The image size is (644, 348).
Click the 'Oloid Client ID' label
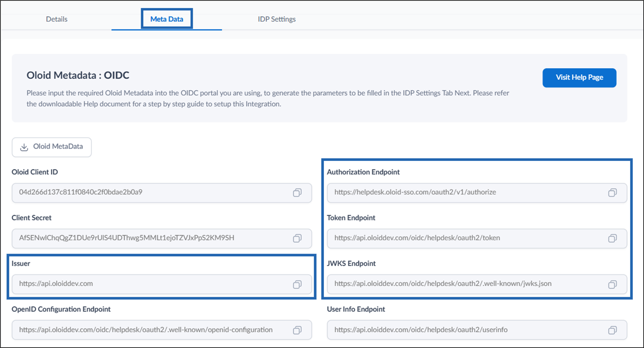coord(35,172)
